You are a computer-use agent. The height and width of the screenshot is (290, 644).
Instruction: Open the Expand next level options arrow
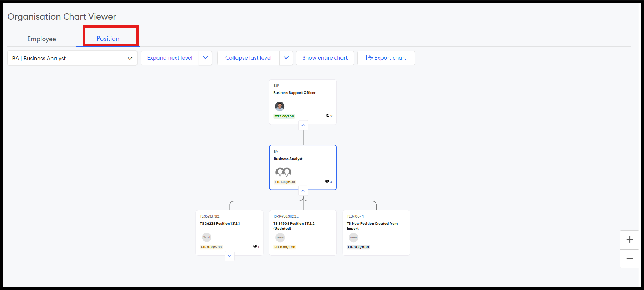click(205, 58)
